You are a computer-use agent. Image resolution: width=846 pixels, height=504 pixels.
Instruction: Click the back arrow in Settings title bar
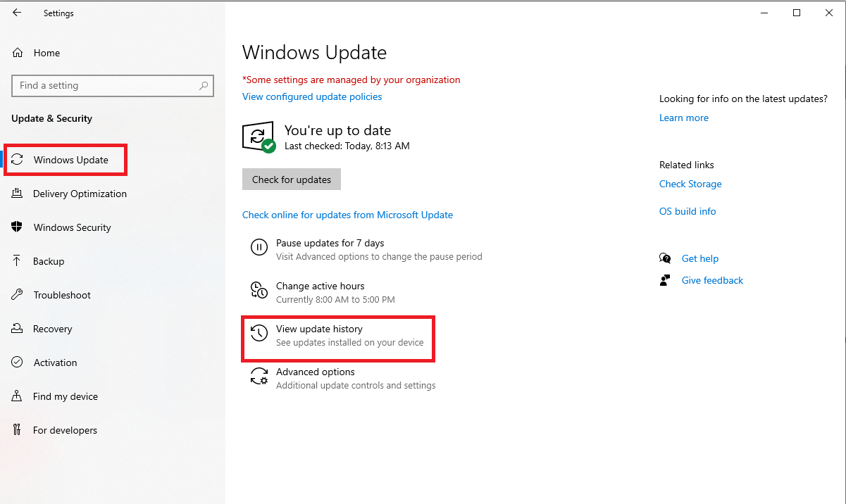tap(17, 13)
